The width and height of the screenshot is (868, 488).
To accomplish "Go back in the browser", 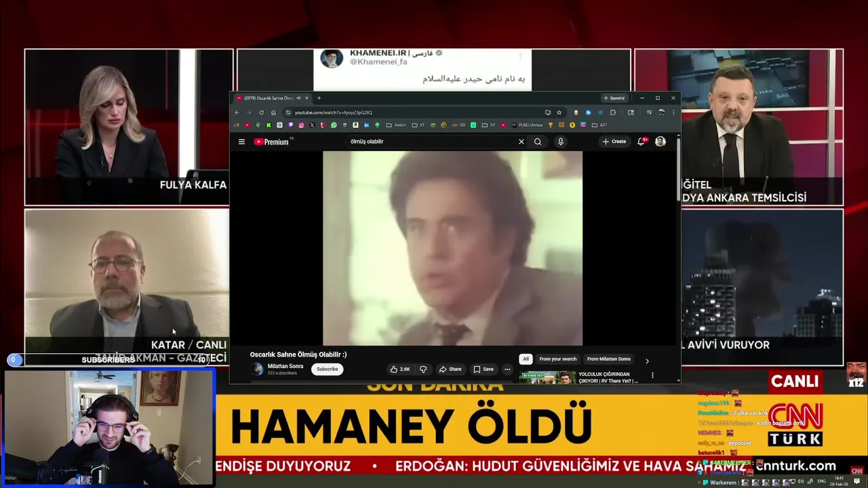I will click(x=237, y=113).
